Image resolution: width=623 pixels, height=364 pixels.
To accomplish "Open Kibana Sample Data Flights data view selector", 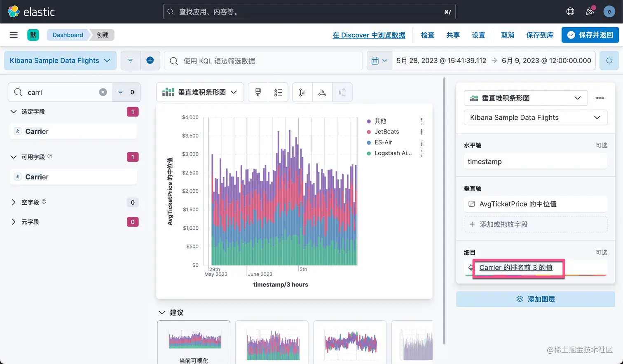I will coord(60,61).
